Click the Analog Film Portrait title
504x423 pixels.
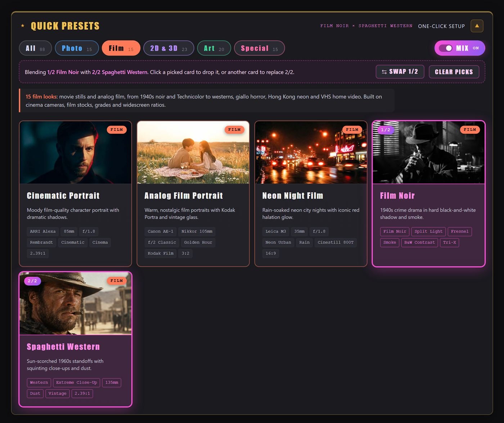[x=184, y=196]
